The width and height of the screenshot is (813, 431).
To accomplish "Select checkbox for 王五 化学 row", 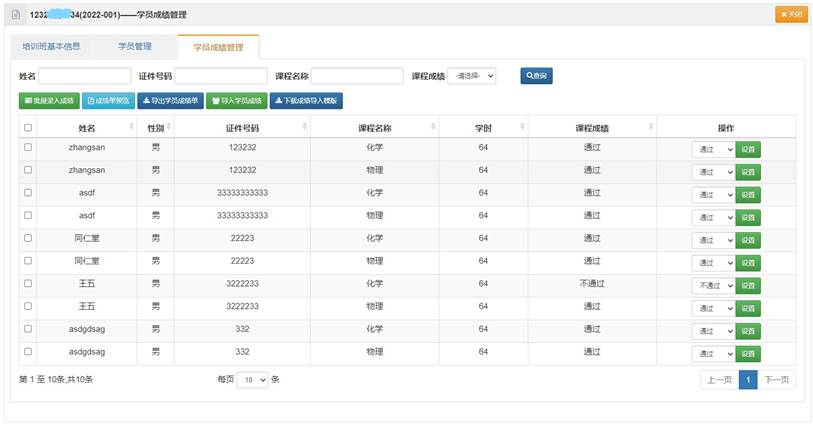I will point(28,284).
